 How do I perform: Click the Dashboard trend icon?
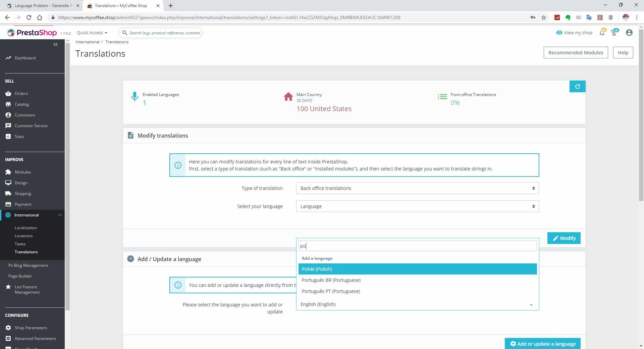tap(8, 58)
